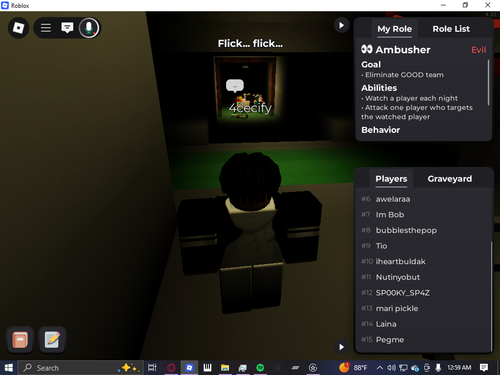Open File Explorer from the taskbar
Image resolution: width=500 pixels, height=375 pixels.
tap(225, 368)
